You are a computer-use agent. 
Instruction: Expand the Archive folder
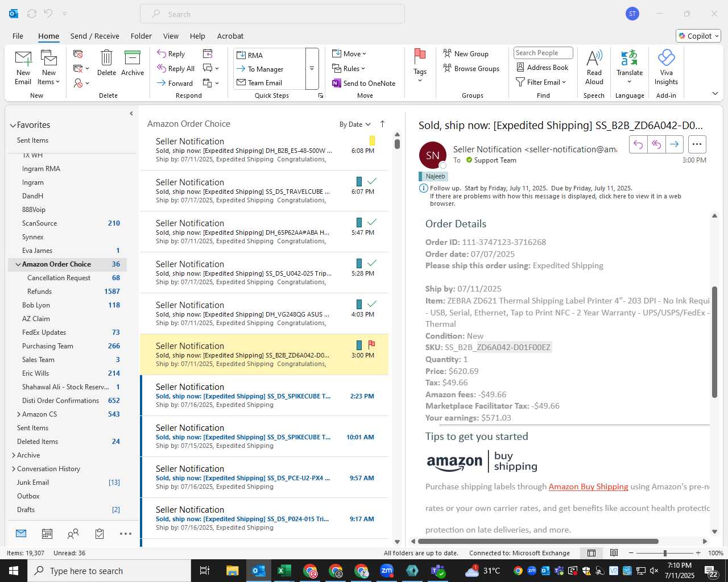click(14, 455)
